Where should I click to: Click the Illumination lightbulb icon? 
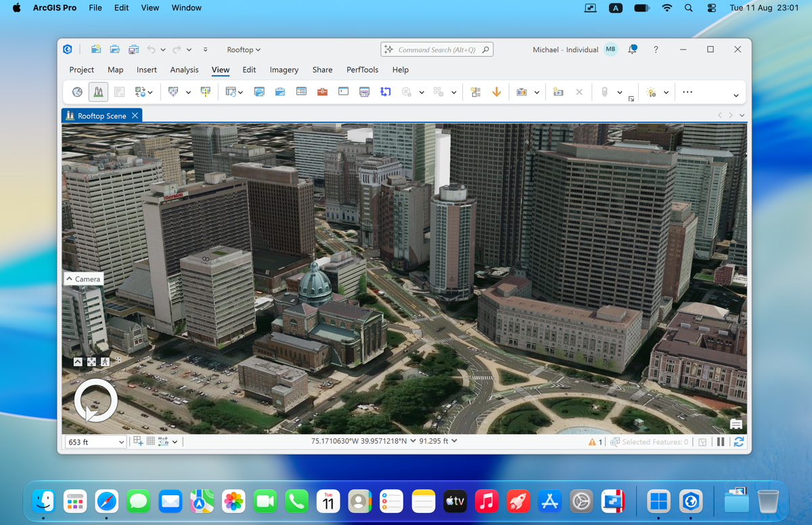tap(652, 92)
